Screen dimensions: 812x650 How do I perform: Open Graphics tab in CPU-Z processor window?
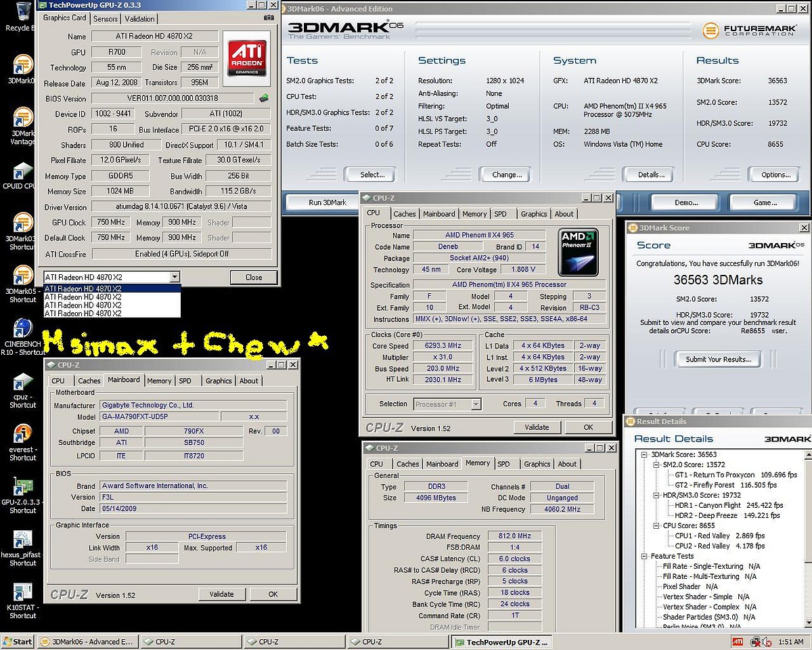(534, 214)
